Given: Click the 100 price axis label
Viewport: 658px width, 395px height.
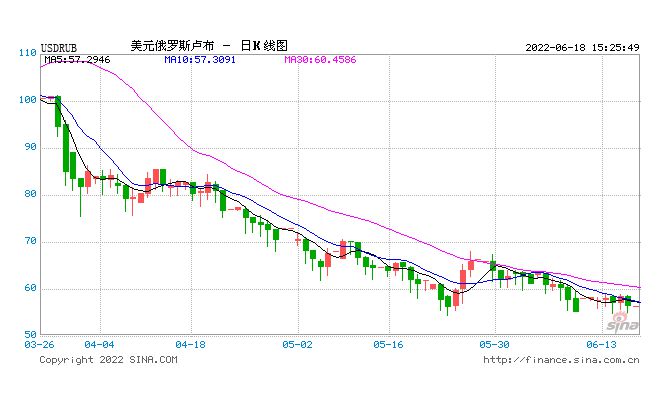Looking at the screenshot, I should 28,100.
